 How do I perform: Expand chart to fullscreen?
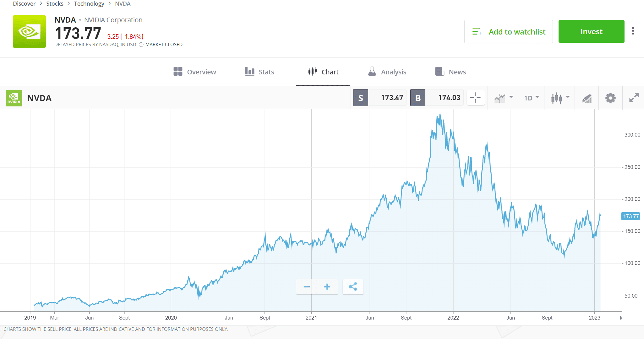pos(634,98)
